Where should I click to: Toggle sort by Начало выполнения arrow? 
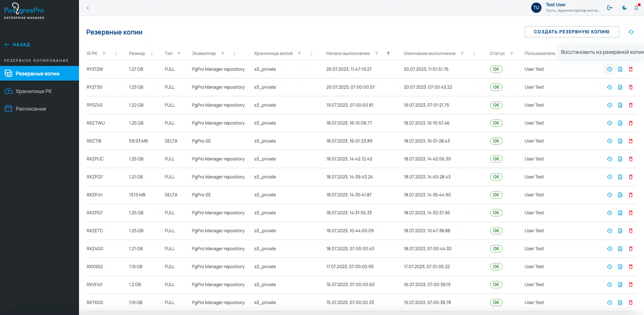388,53
